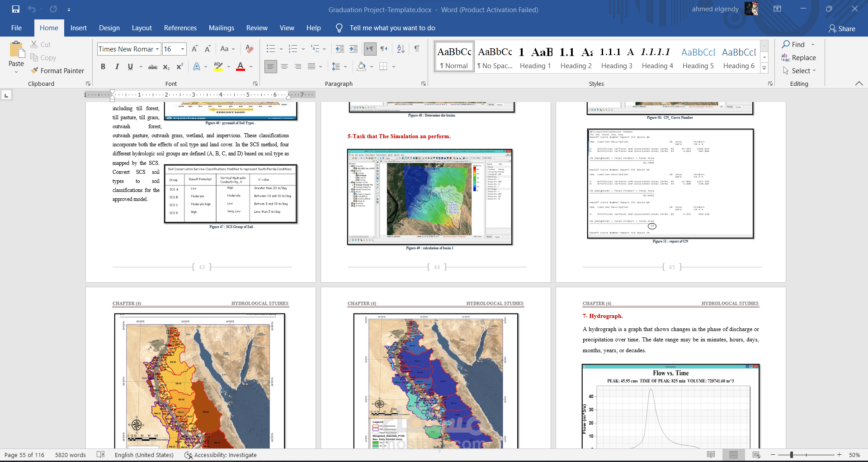The image size is (868, 462).
Task: Undo the last action in the title bar
Action: coord(32,9)
